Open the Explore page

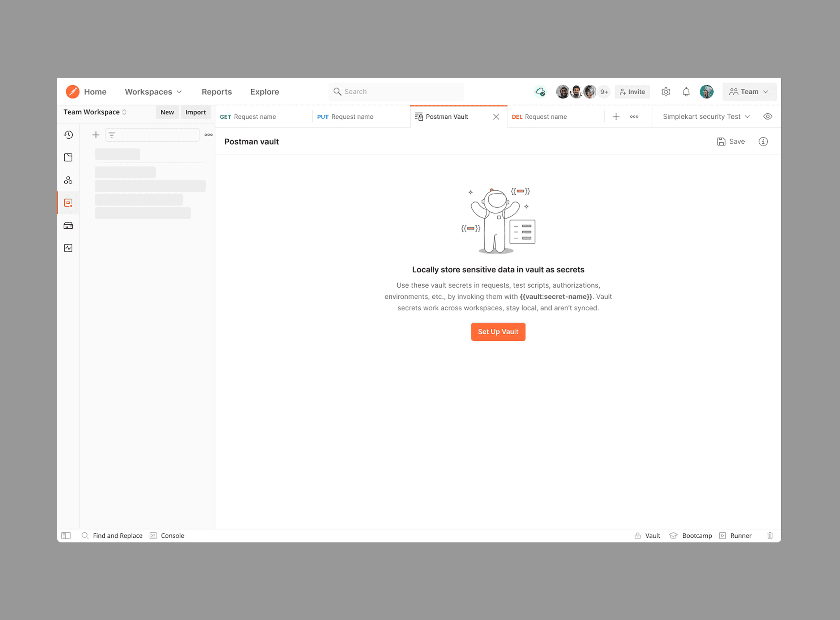265,91
